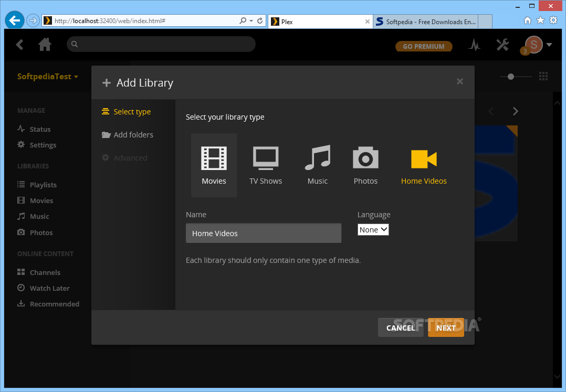Screen dimensions: 566x392
Task: Click the address bar search magnifier
Action: tap(243, 20)
